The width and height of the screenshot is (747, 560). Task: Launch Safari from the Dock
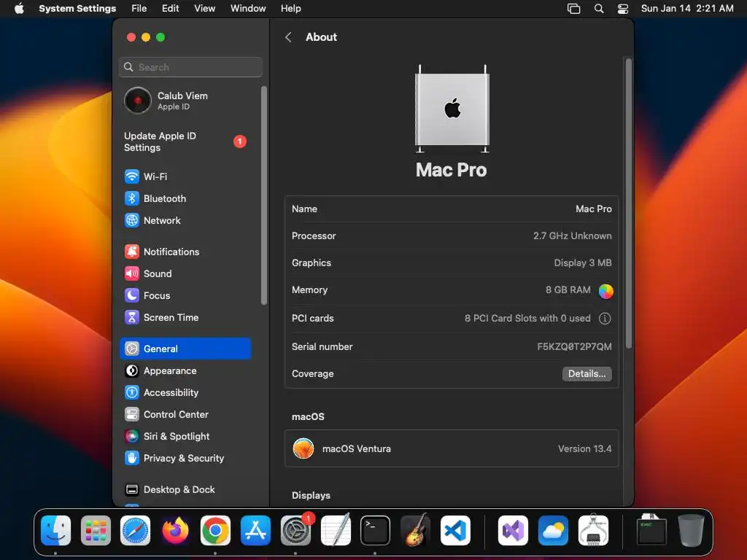[135, 530]
